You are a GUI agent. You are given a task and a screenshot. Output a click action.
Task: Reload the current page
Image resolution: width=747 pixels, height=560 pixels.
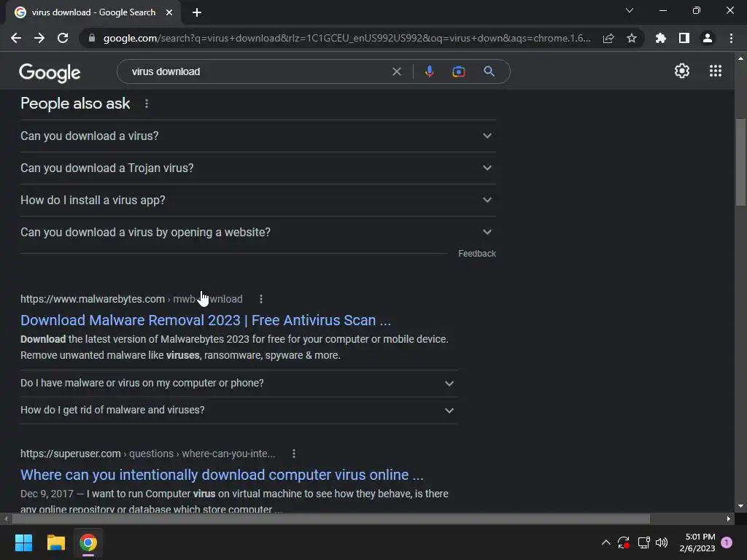tap(63, 38)
